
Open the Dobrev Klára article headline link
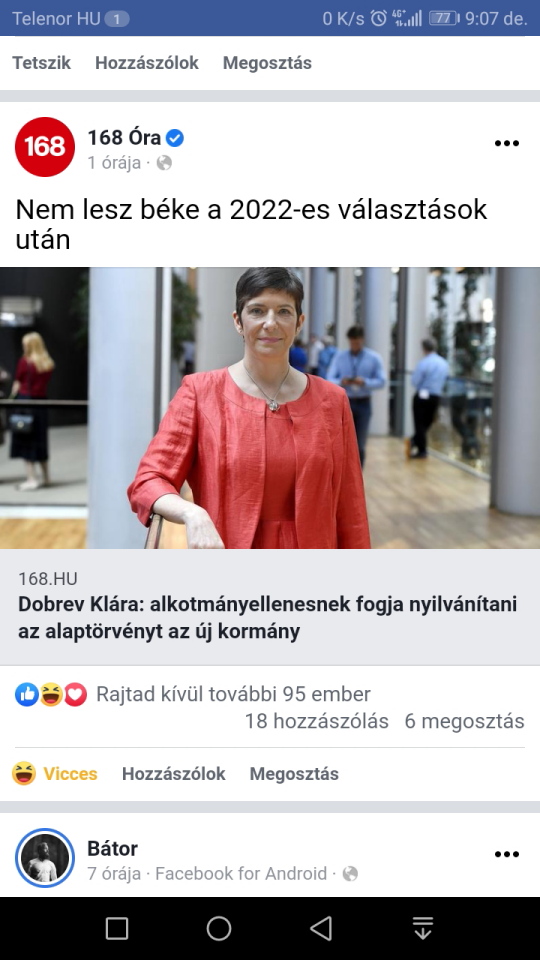pyautogui.click(x=268, y=618)
